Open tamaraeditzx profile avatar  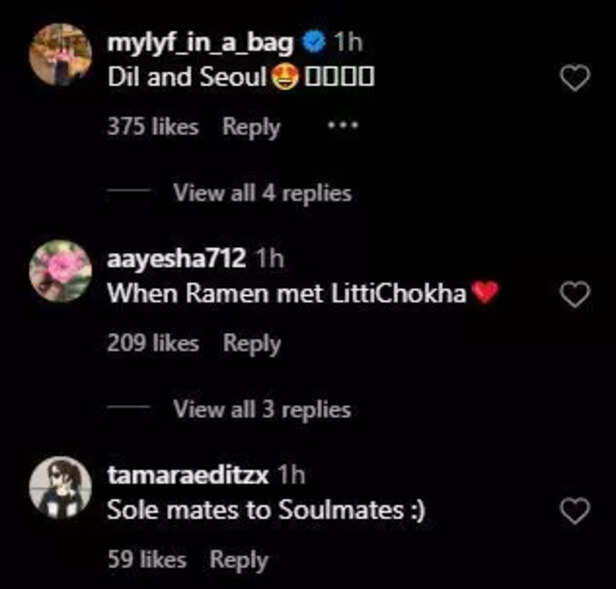(x=61, y=488)
